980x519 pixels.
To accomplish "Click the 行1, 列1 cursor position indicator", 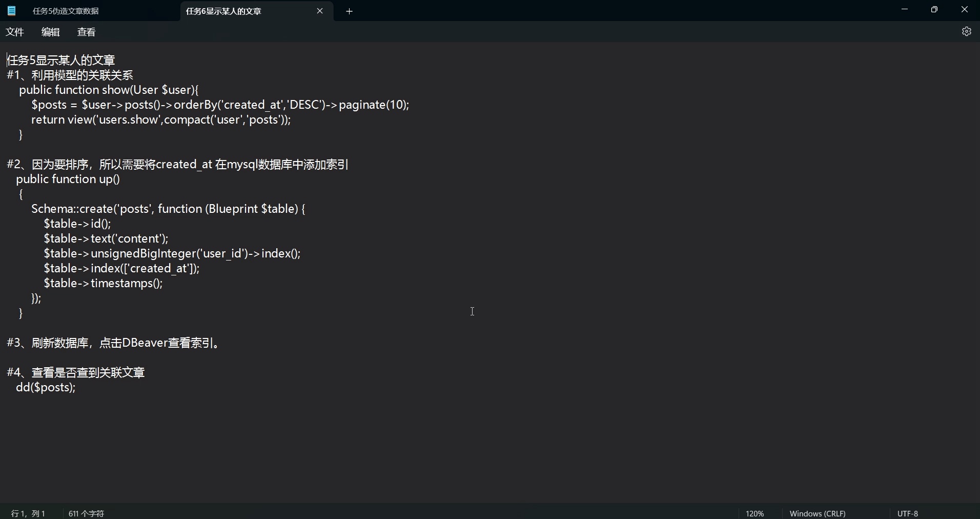I will click(x=28, y=513).
